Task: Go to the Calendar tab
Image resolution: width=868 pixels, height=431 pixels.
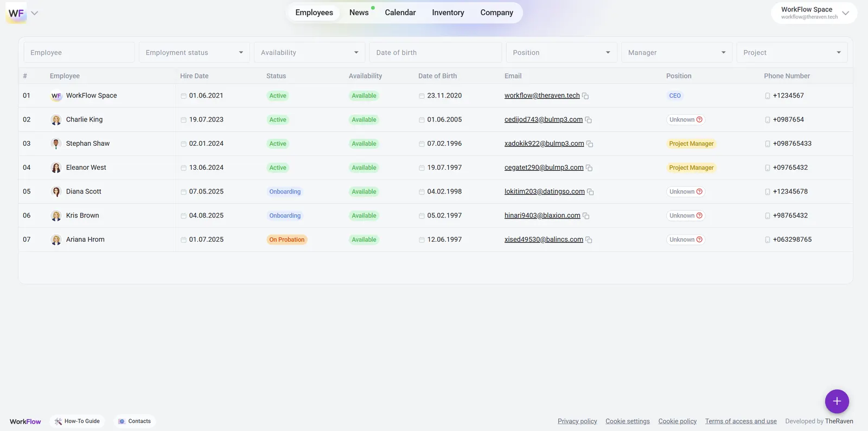Action: [400, 12]
